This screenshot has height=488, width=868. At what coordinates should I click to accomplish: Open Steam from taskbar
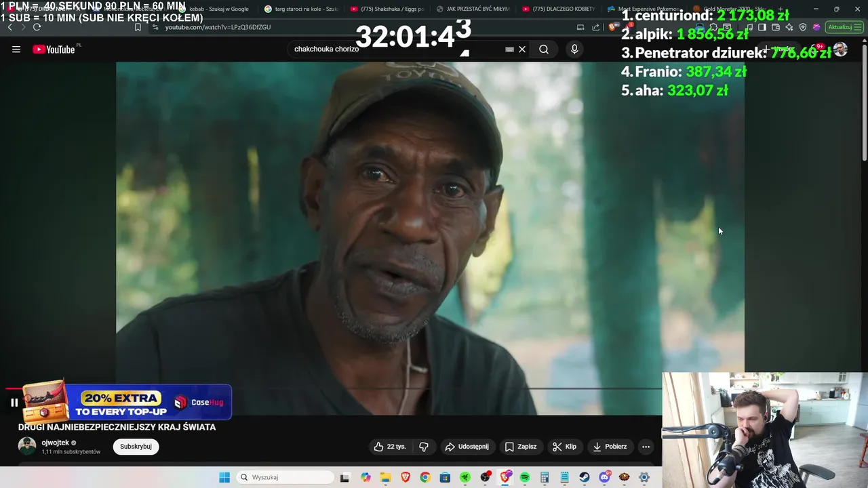585,477
